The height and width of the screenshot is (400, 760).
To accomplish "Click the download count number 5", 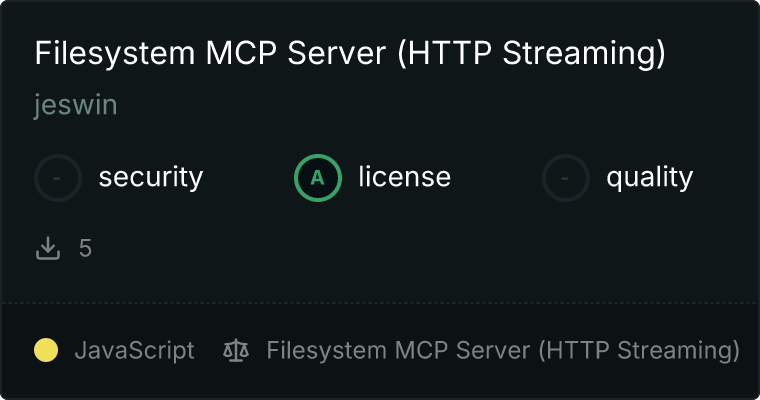I will pyautogui.click(x=85, y=249).
